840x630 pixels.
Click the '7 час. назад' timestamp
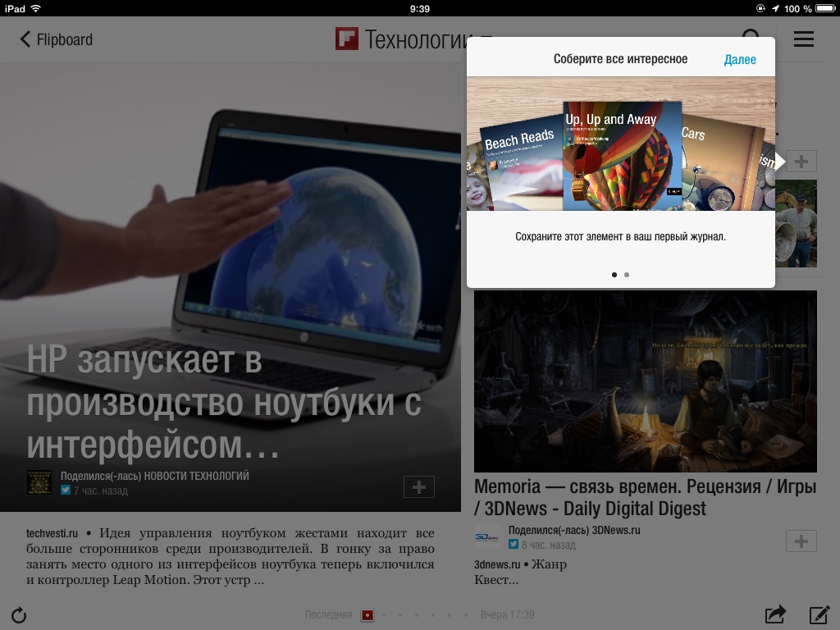(100, 491)
